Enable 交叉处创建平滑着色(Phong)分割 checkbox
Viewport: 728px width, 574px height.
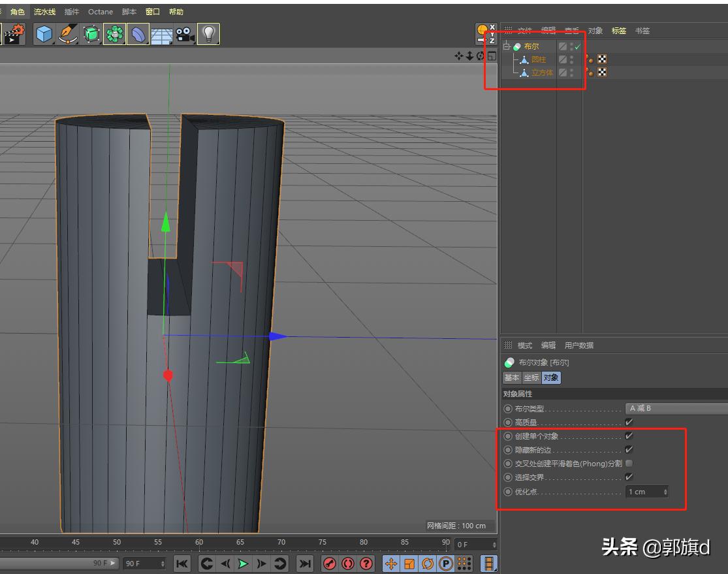coord(629,463)
